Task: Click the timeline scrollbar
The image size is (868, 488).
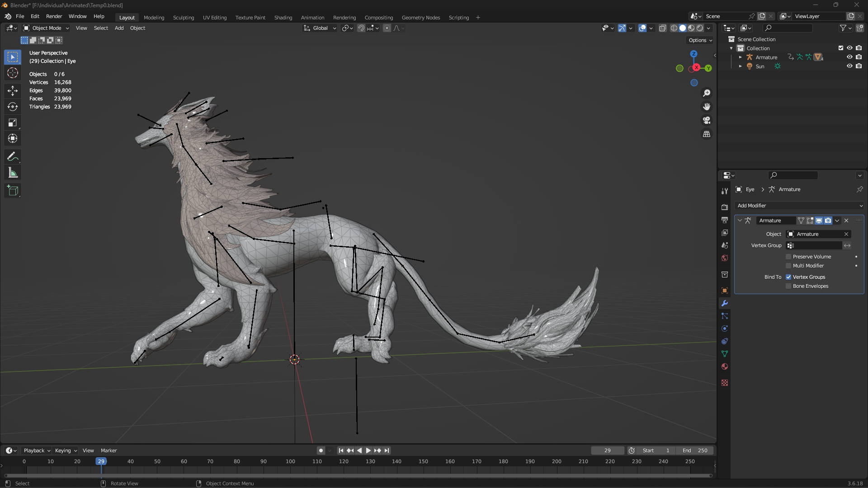Action: (x=357, y=475)
